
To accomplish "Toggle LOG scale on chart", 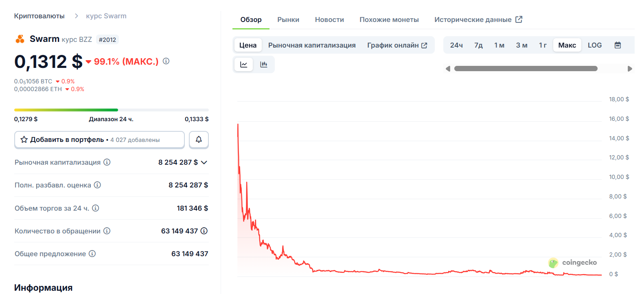I will point(595,45).
